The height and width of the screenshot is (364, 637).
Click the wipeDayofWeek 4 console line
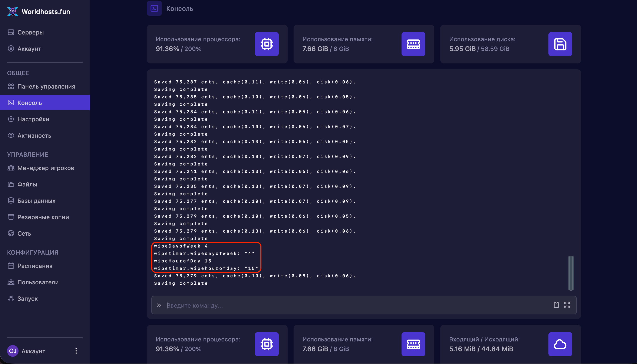(x=181, y=246)
